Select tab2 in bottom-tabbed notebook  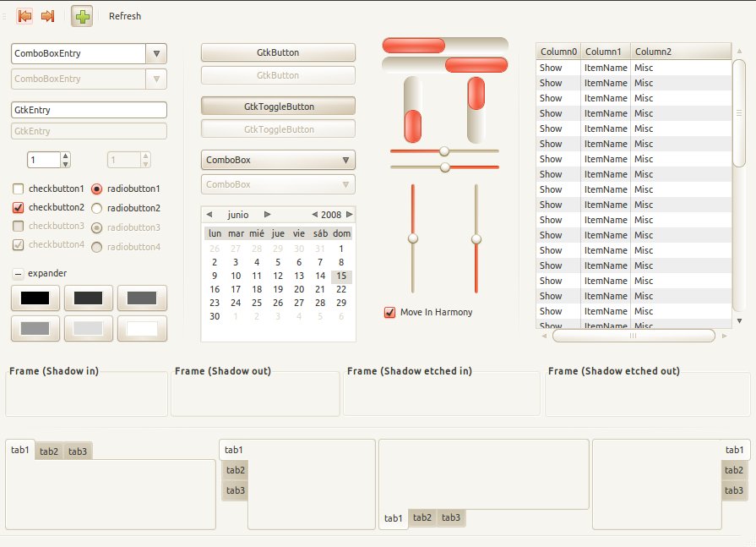coord(422,517)
